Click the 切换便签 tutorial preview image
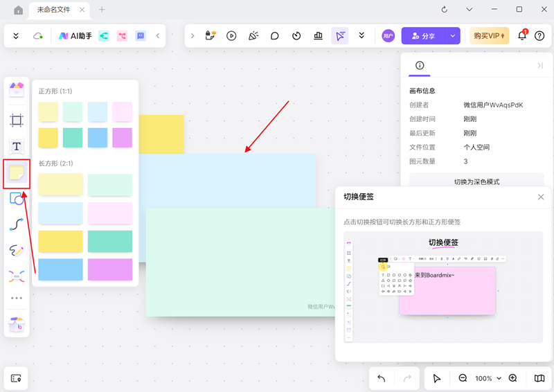Image resolution: width=554 pixels, height=392 pixels. click(443, 287)
